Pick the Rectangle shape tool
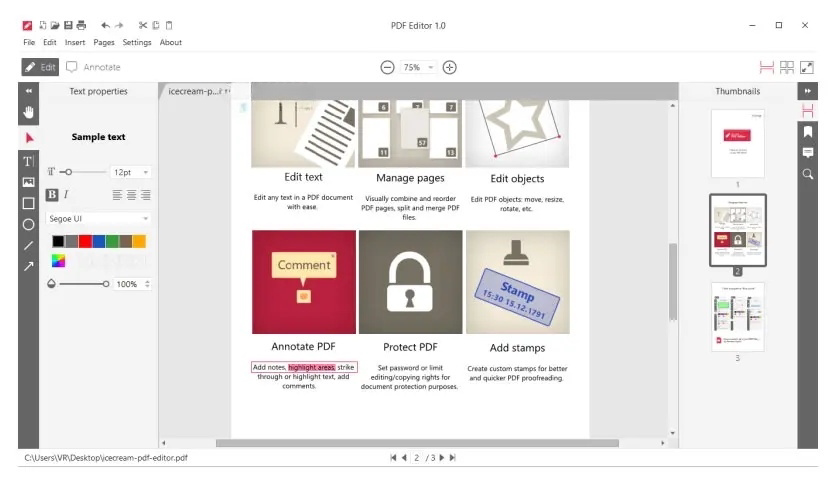 [x=29, y=203]
